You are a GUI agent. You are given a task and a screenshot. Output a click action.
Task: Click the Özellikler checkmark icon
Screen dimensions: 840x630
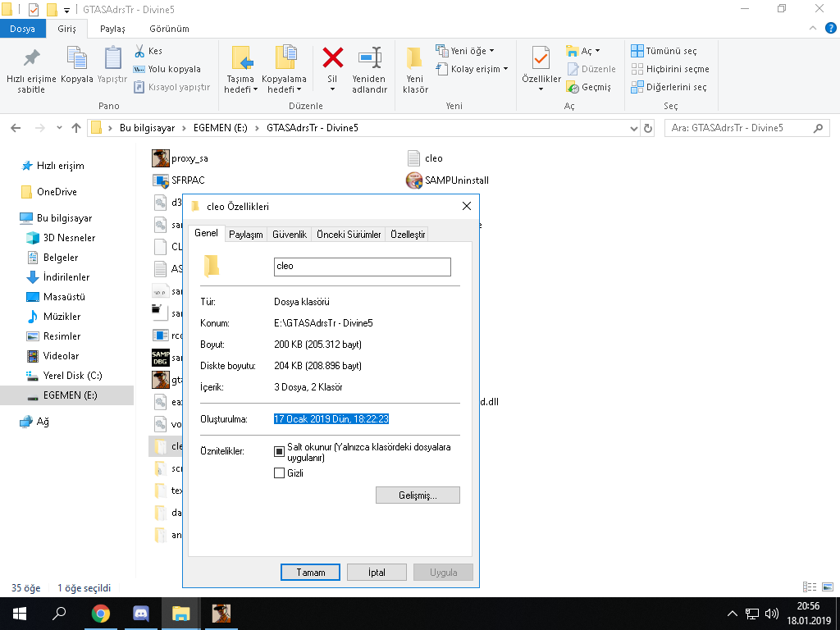(541, 59)
